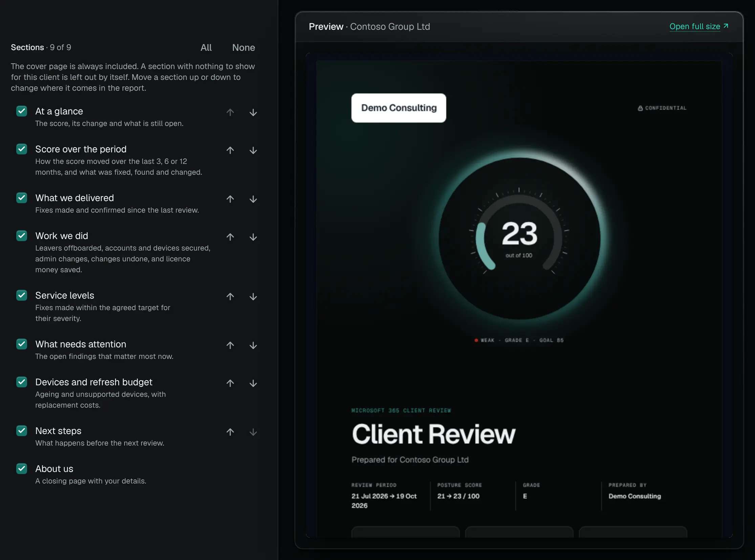
Task: Move 'Score over the period' section down
Action: (x=253, y=150)
